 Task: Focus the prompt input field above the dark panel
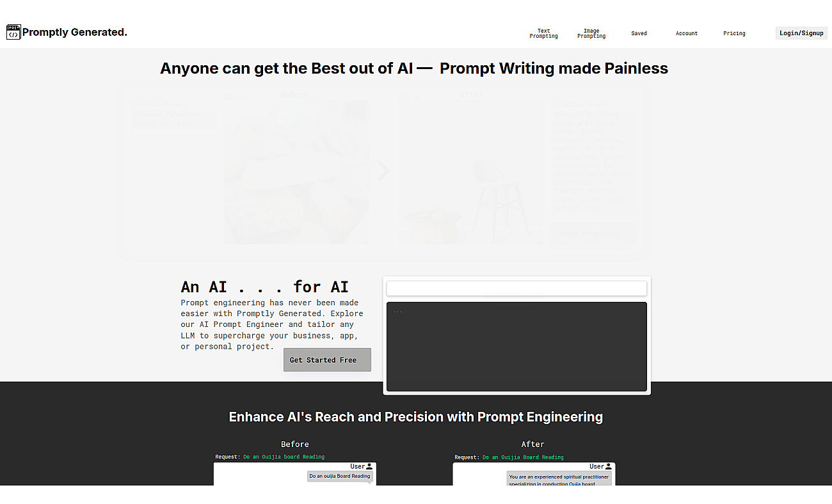click(516, 288)
